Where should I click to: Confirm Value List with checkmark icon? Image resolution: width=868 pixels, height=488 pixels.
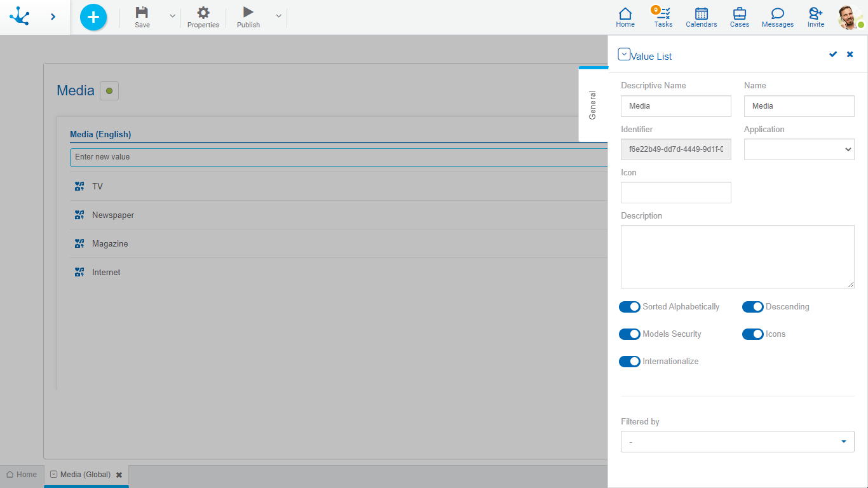833,55
